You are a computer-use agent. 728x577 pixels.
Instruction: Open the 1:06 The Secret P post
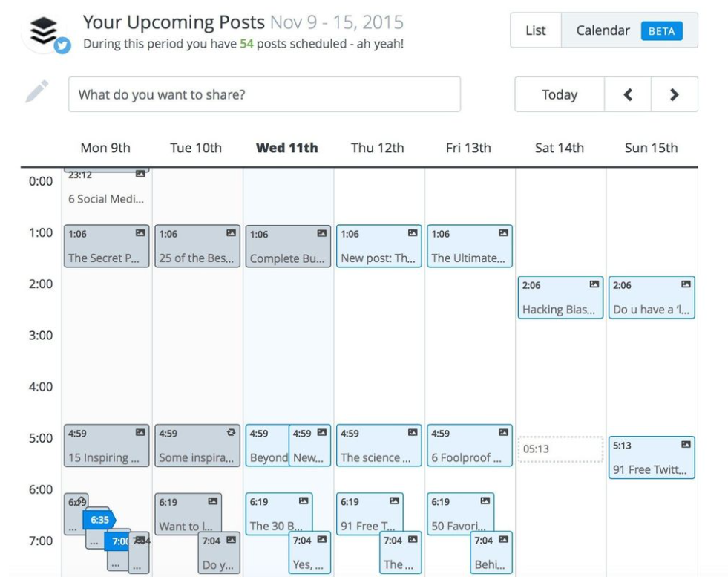[x=107, y=247]
